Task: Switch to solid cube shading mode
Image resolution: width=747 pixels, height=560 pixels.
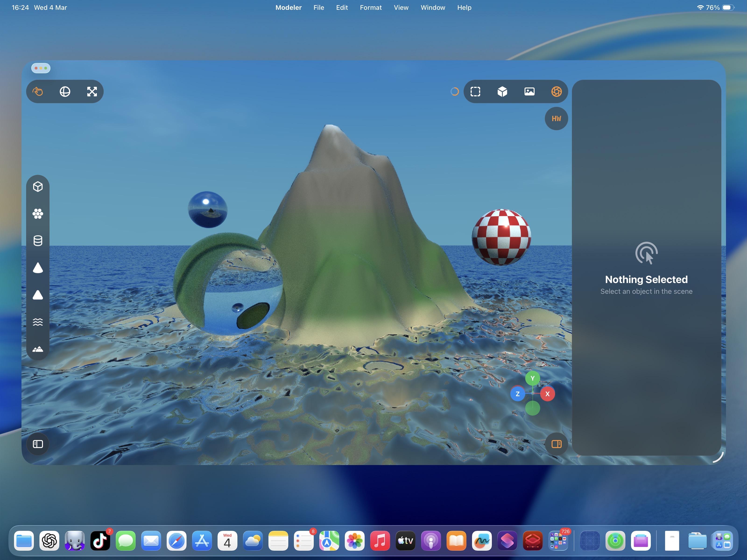Action: (x=502, y=91)
